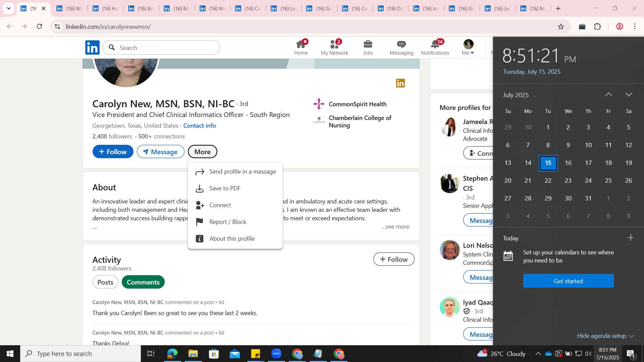Viewport: 644px width, 362px height.
Task: Open a new browser tab
Action: [x=558, y=8]
